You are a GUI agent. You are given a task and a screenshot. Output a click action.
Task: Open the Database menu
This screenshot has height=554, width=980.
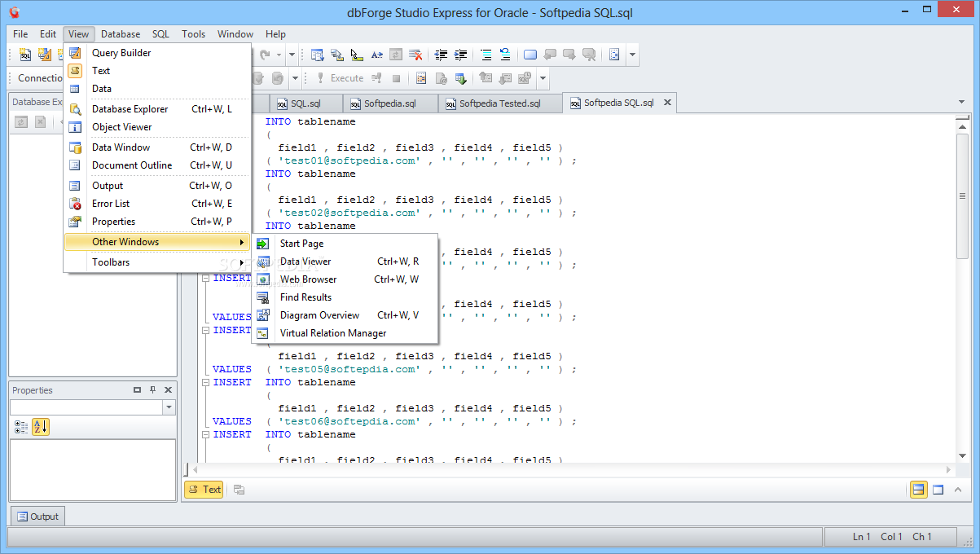(x=121, y=34)
